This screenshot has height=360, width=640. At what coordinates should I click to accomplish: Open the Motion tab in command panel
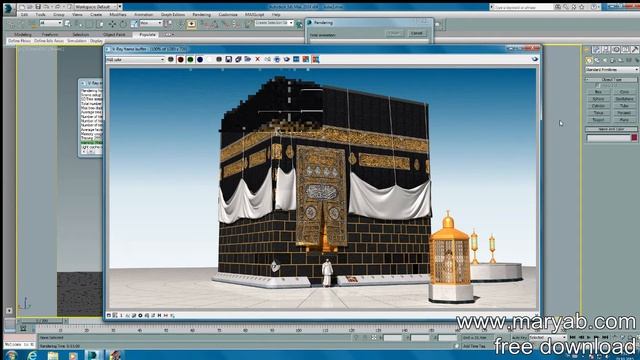tap(616, 49)
